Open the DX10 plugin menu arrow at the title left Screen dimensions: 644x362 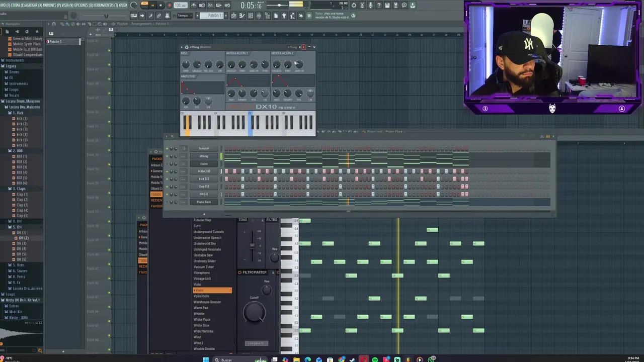click(182, 47)
